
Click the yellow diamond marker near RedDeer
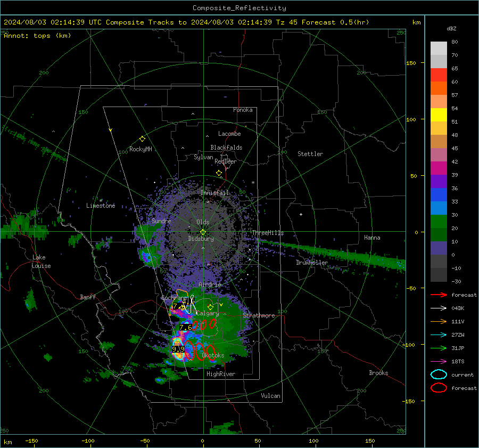[x=219, y=173]
